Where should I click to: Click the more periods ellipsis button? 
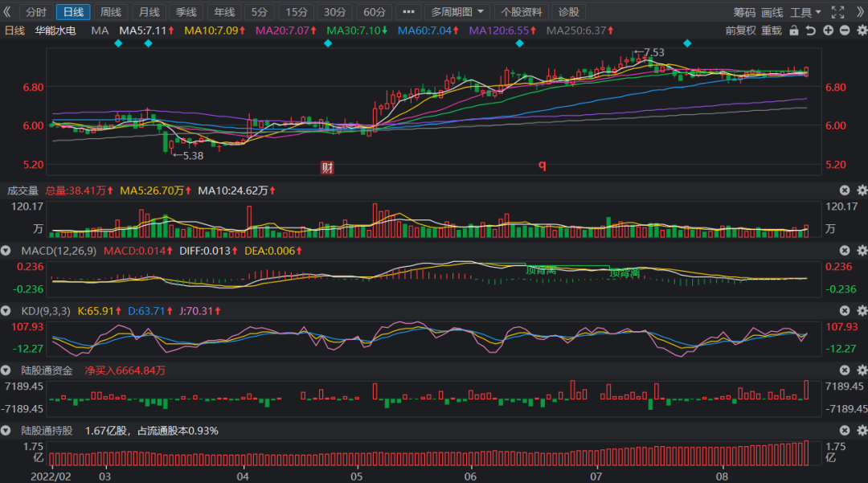409,12
